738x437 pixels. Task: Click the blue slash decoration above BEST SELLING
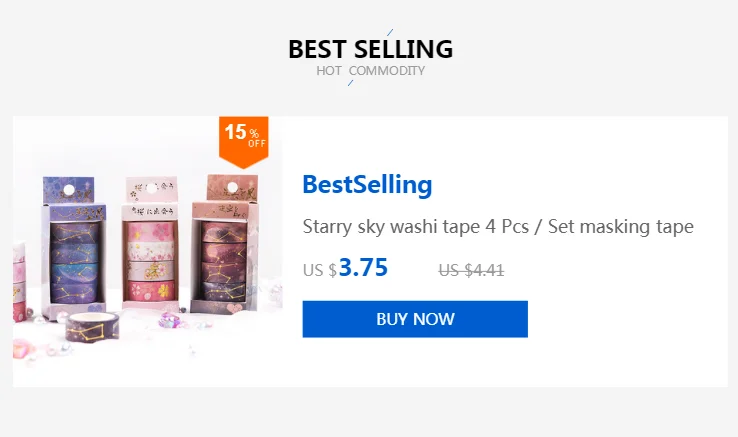tap(390, 32)
